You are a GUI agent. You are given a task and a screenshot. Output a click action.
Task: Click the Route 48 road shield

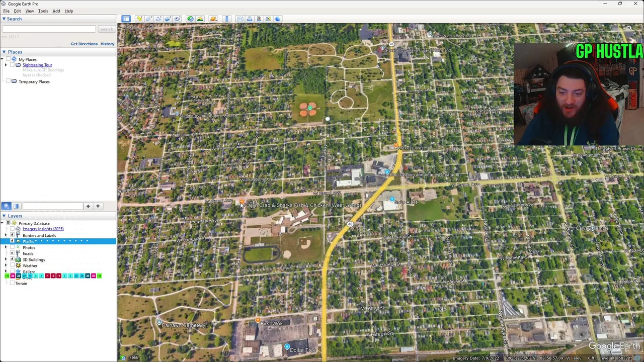point(350,224)
